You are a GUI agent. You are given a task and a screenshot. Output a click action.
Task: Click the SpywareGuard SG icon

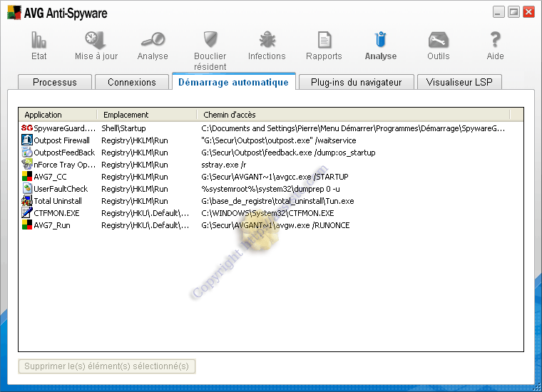[x=26, y=128]
